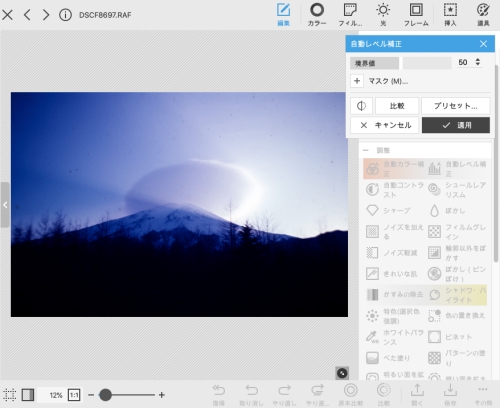Select かすみの除去
Screen dimensions: 500x408
[394, 295]
